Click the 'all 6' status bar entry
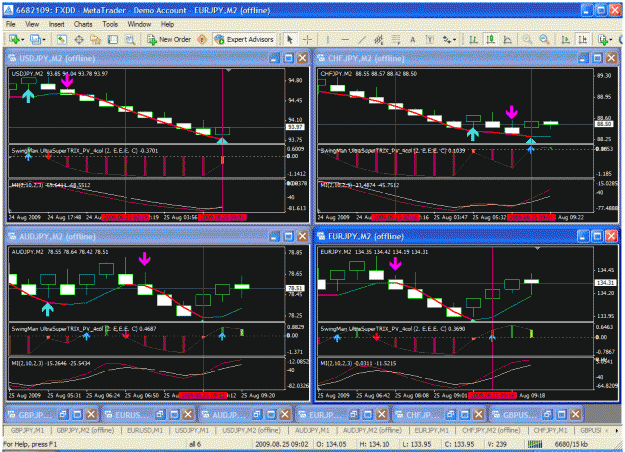The image size is (625, 452). click(x=195, y=444)
